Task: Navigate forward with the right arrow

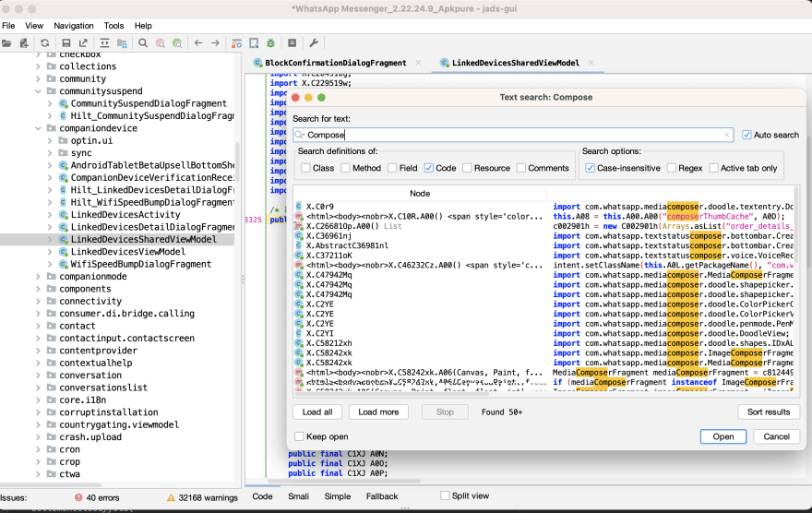Action: point(215,43)
